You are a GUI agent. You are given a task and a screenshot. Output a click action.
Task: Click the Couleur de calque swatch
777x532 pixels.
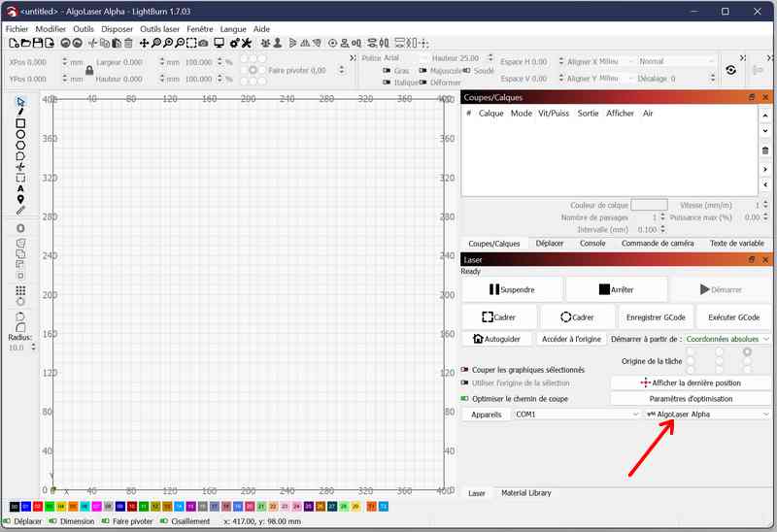[x=649, y=205]
